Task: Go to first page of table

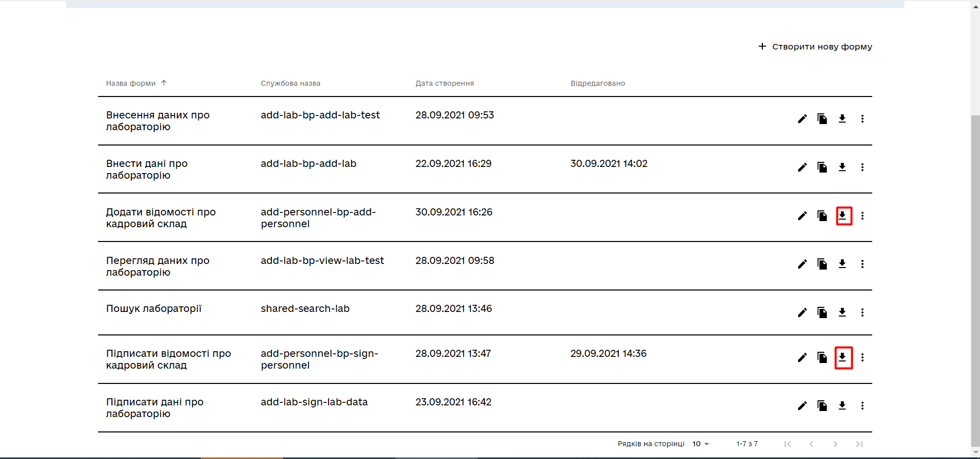Action: point(787,444)
